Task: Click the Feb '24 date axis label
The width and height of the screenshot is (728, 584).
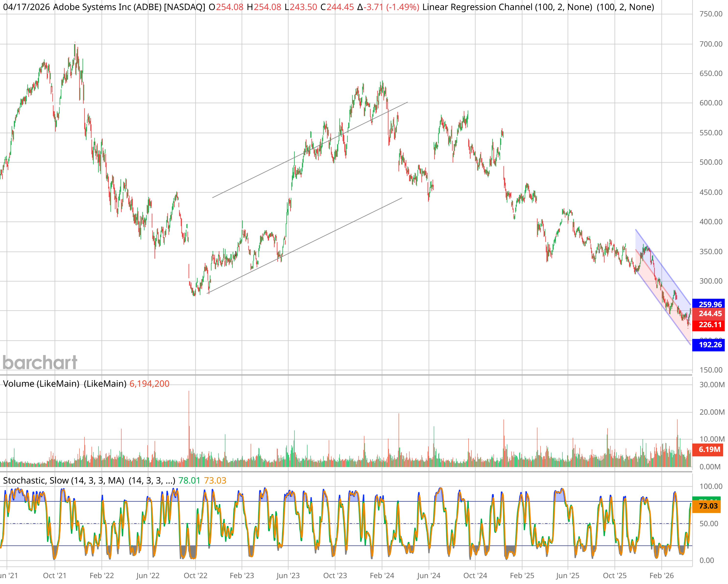Action: pyautogui.click(x=382, y=576)
